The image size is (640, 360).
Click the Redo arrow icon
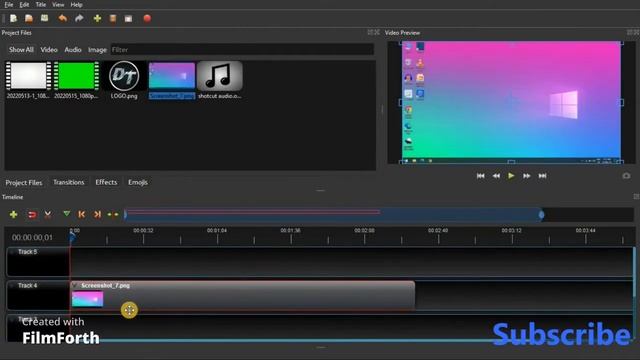click(79, 18)
